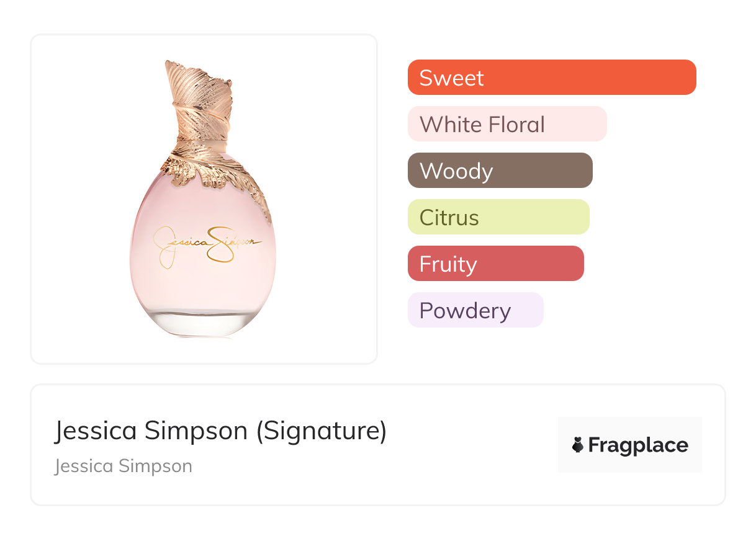This screenshot has height=536, width=756.
Task: Click the "Fruity" label text
Action: click(x=448, y=264)
